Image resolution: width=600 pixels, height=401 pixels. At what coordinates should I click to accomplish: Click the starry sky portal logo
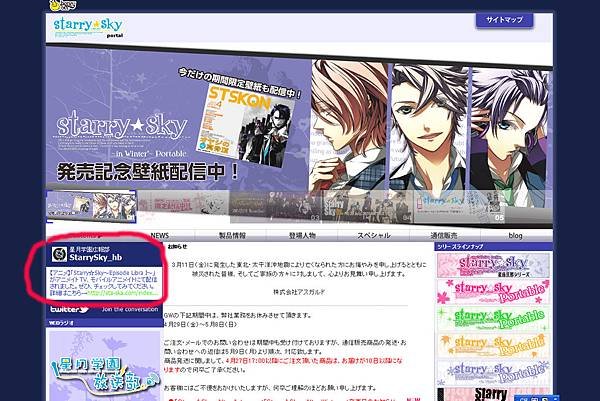[88, 27]
